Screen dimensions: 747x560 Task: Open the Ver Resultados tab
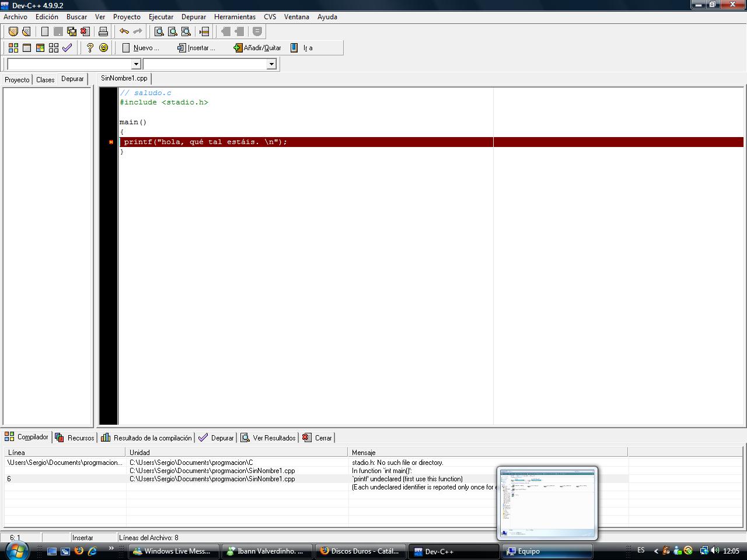pyautogui.click(x=268, y=437)
